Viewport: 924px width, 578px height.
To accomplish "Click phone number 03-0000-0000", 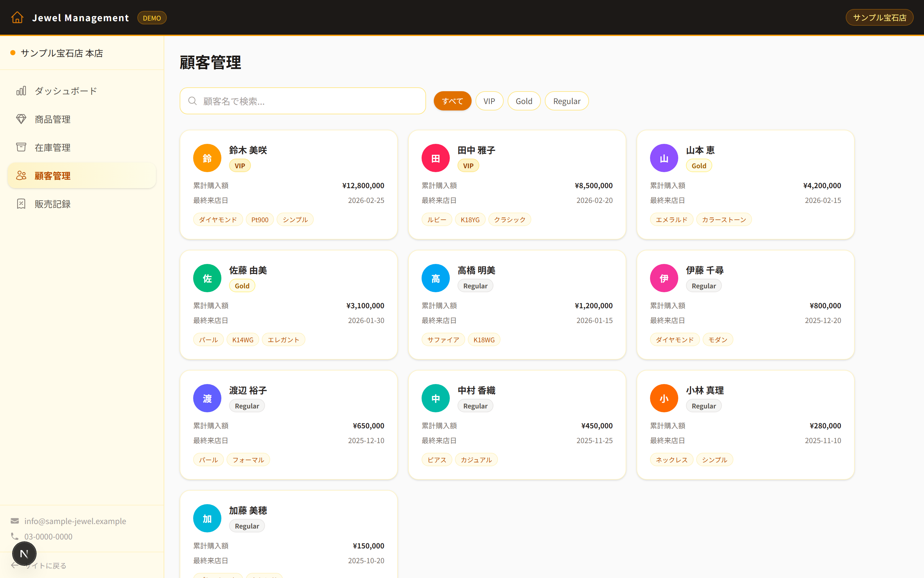I will (x=48, y=536).
